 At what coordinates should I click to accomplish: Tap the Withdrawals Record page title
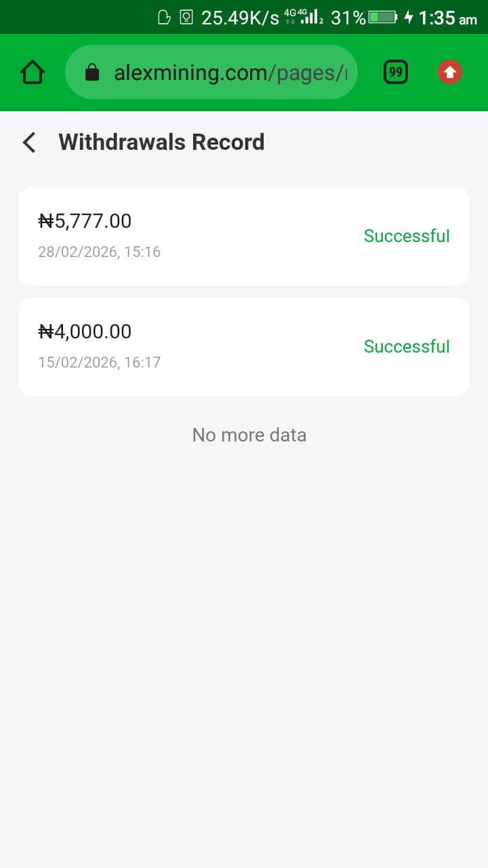pos(161,142)
